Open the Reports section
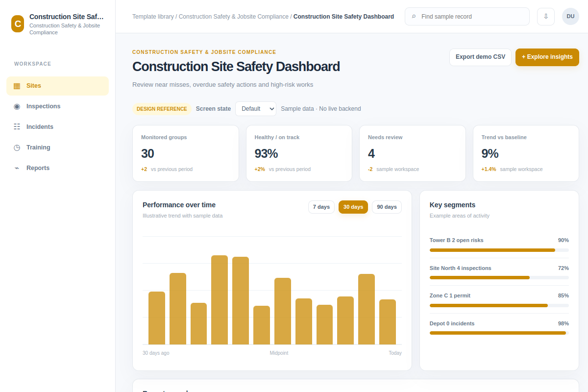This screenshot has width=588, height=392. click(x=57, y=168)
